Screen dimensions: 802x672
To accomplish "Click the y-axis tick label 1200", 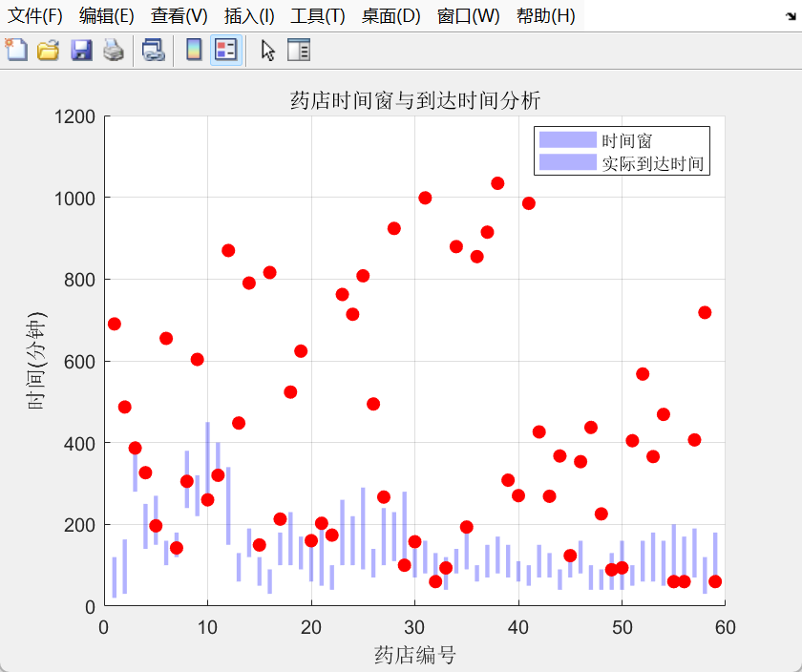I will pos(74,116).
